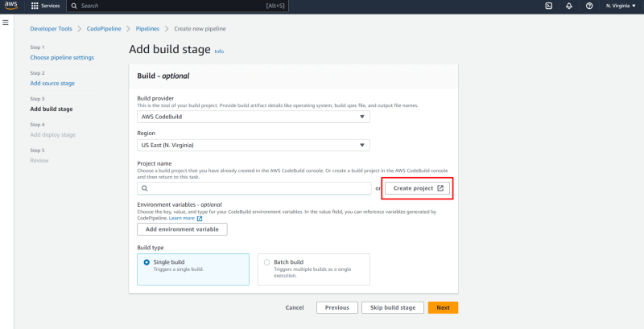Click the Cancel button
The height and width of the screenshot is (329, 644).
[x=295, y=307]
